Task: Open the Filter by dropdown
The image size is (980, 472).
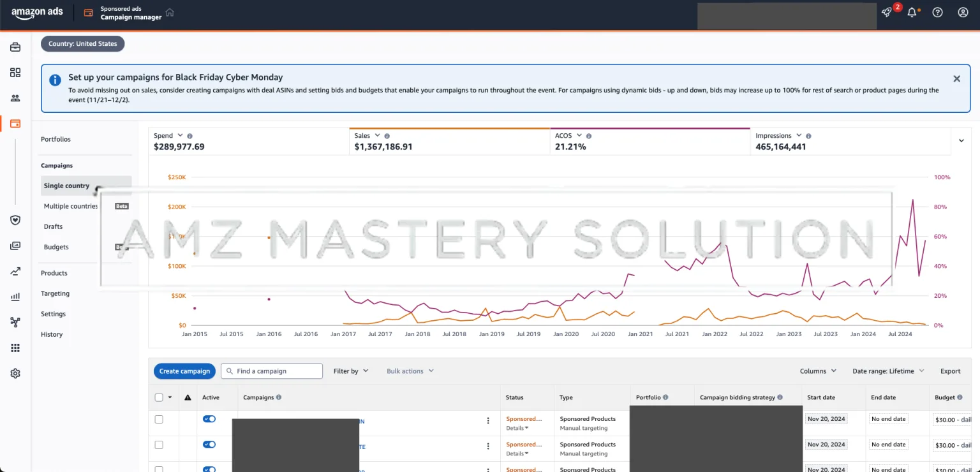Action: tap(351, 371)
